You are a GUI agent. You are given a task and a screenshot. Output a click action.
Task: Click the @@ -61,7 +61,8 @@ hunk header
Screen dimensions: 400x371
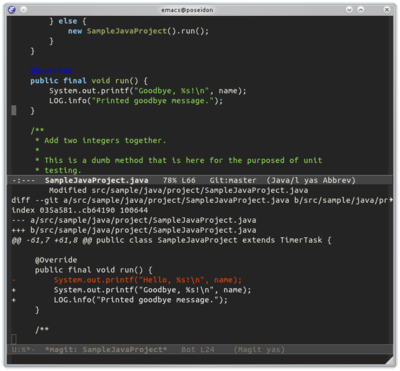tap(172, 240)
